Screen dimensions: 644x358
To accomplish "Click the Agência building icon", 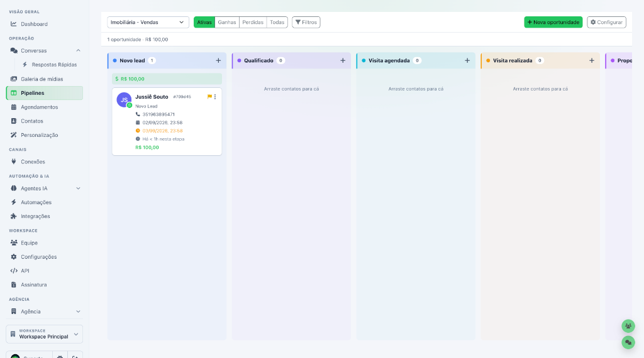I will (x=14, y=312).
